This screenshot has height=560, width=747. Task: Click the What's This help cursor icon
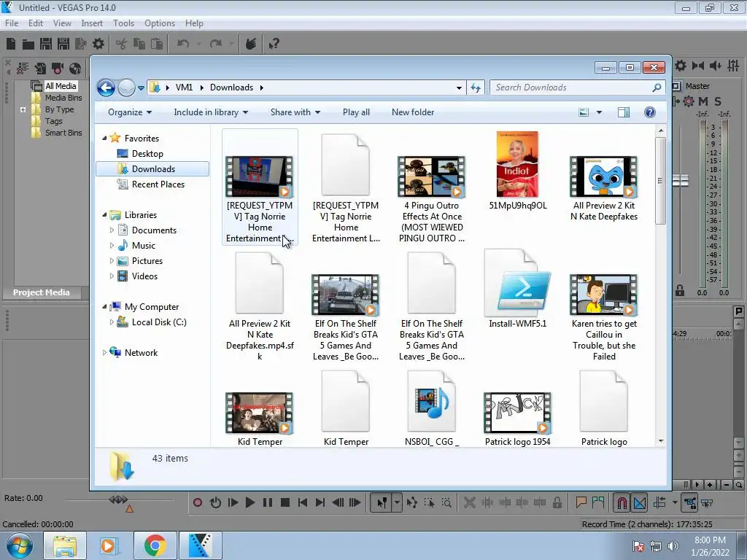(x=274, y=44)
